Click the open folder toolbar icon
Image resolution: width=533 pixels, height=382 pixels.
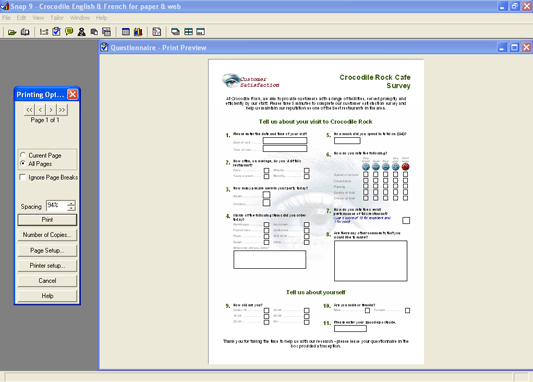[x=12, y=32]
